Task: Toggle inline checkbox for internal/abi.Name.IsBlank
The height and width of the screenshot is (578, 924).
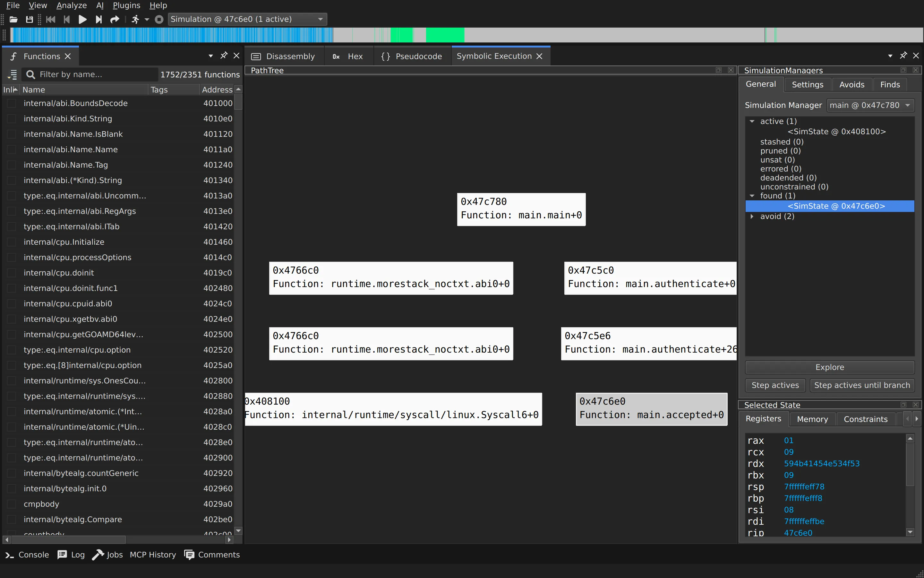Action: (12, 134)
